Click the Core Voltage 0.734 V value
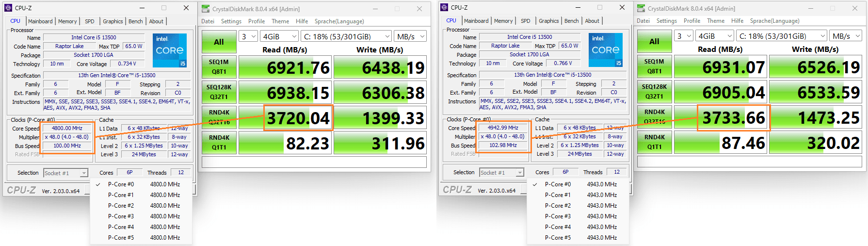This screenshot has height=246, width=868. (128, 64)
